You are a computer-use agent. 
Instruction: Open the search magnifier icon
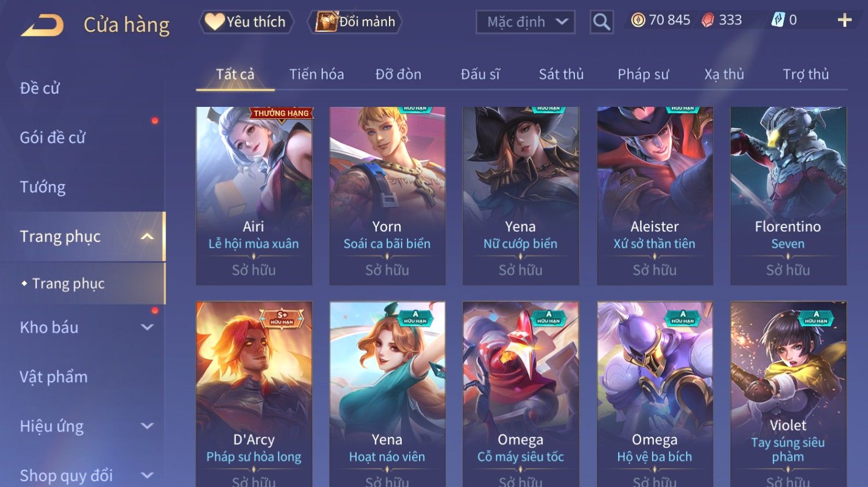point(601,22)
